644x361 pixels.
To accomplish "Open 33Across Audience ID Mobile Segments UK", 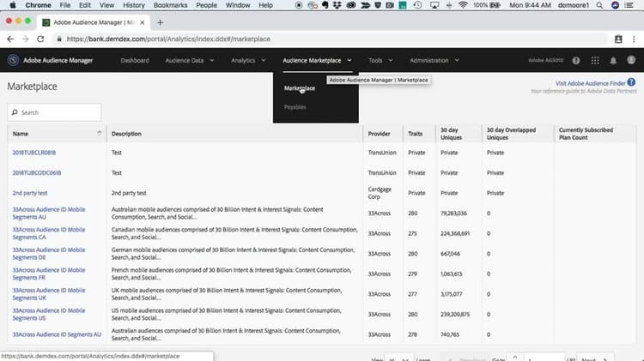I will (49, 294).
